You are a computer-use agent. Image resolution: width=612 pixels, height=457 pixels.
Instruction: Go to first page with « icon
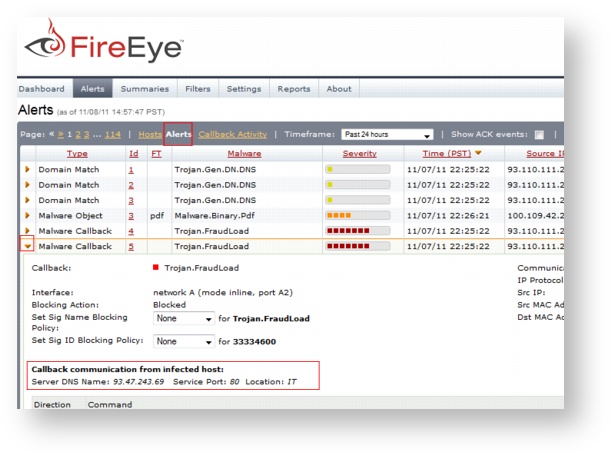pos(52,134)
